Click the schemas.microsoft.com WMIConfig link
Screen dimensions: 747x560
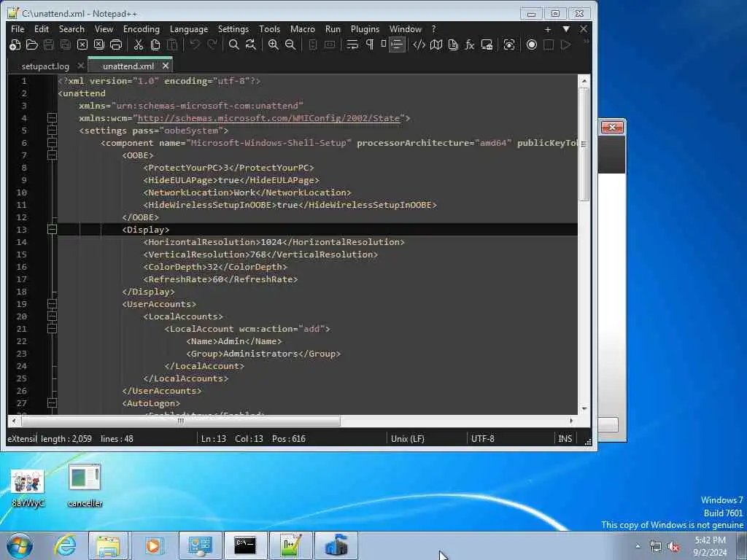[268, 118]
